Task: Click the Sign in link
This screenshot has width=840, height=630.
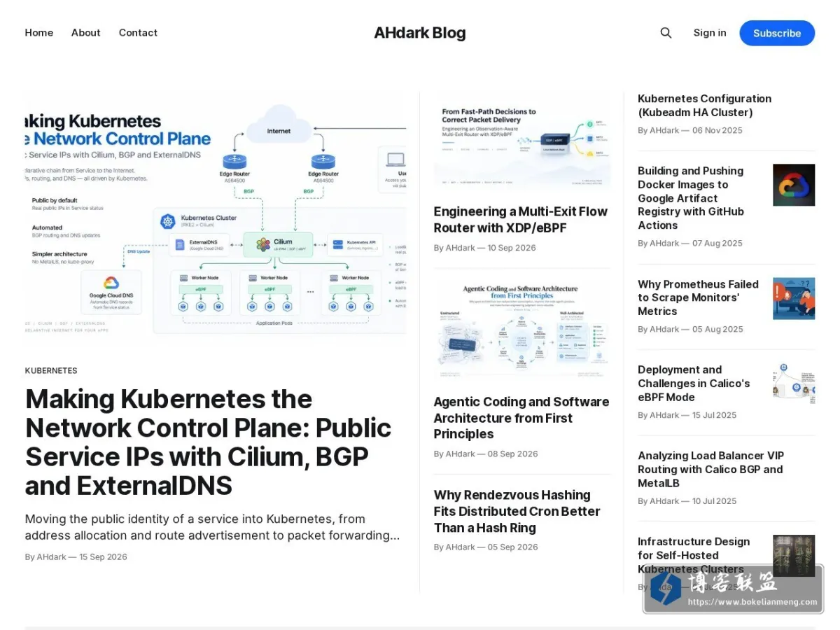Action: [710, 33]
